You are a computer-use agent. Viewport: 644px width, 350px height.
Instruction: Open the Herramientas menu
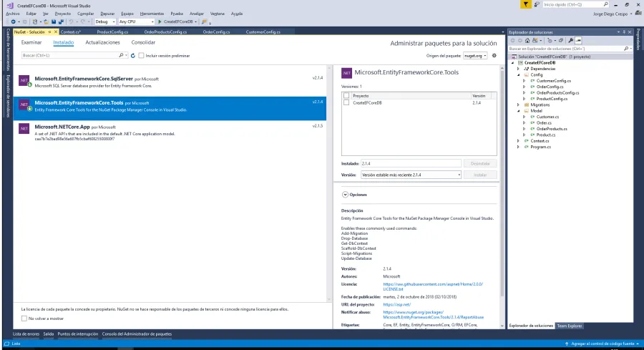(152, 14)
